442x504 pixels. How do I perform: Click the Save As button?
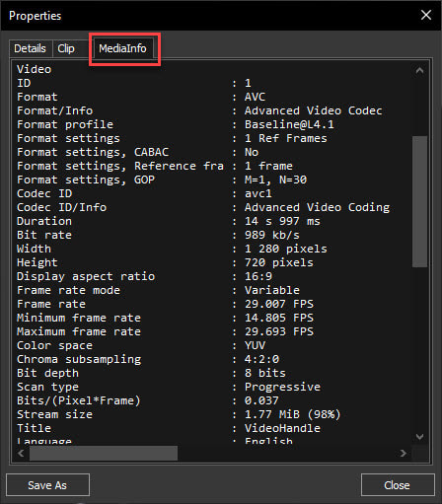47,485
